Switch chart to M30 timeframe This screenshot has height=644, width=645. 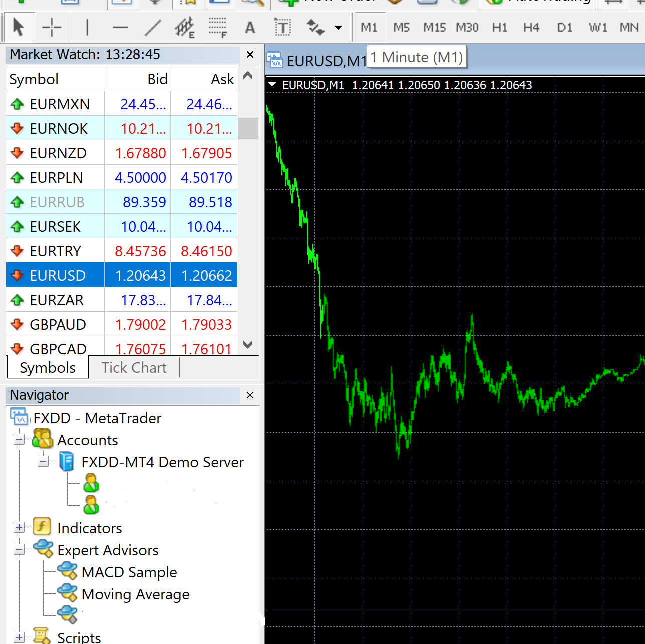click(x=467, y=27)
